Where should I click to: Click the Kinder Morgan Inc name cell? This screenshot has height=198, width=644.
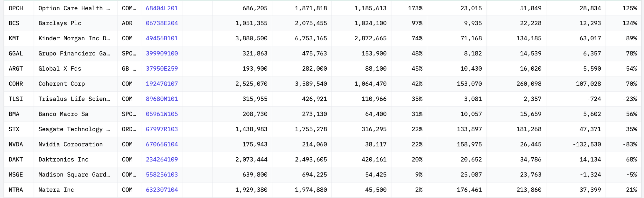click(75, 38)
